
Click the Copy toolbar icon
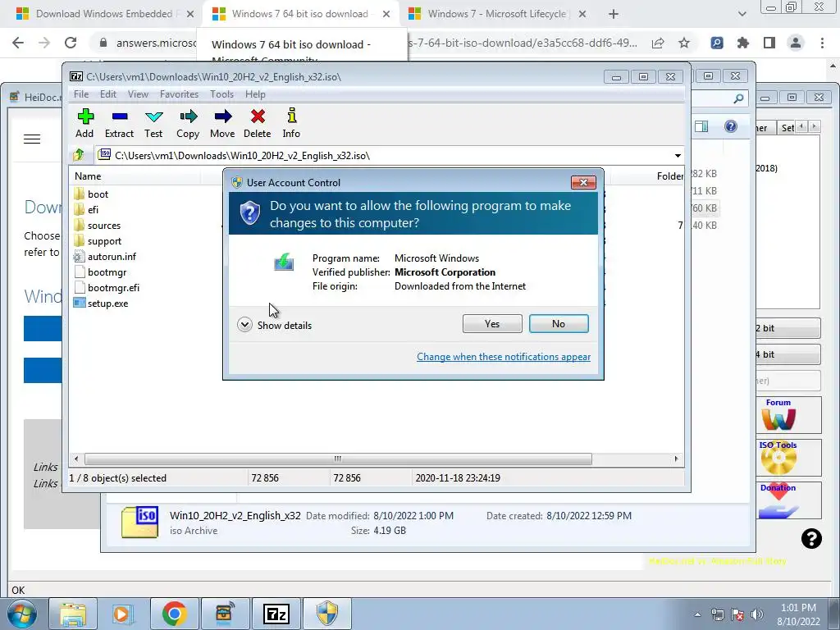tap(188, 123)
